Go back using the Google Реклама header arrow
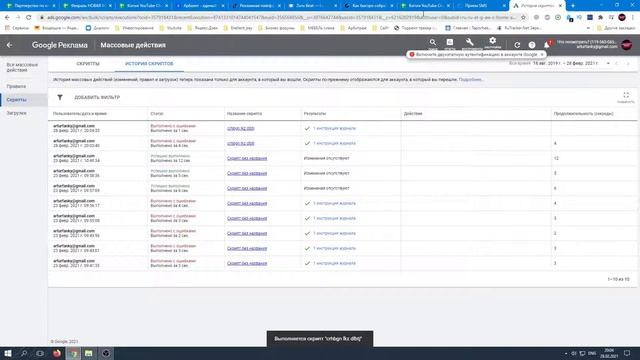This screenshot has width=640, height=360. click(9, 45)
